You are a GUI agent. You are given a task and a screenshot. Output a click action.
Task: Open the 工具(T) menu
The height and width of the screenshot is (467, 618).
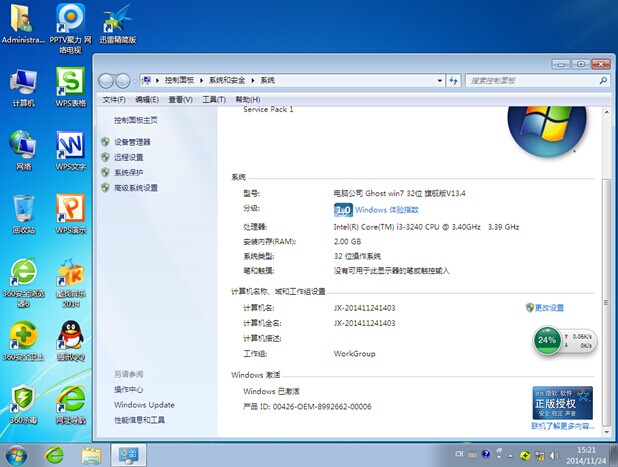pos(214,100)
